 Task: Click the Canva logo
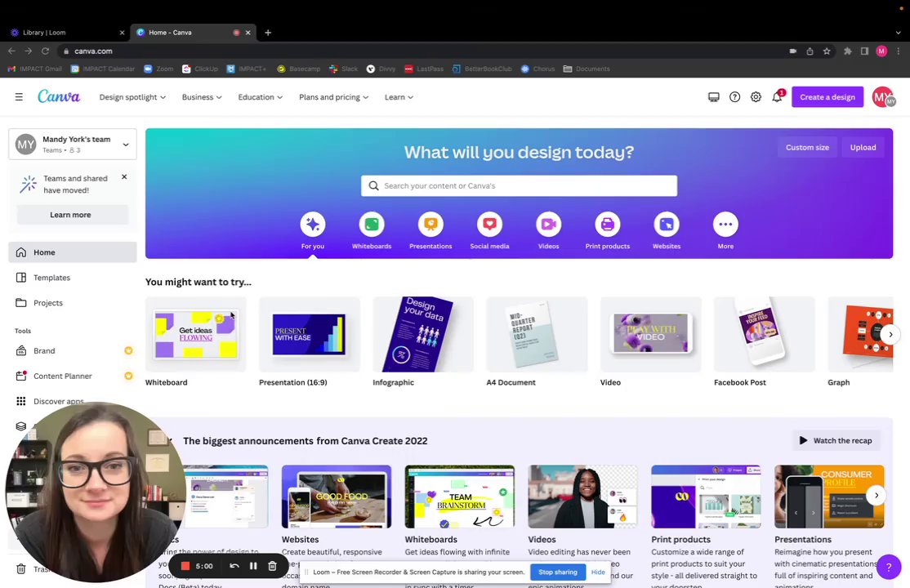(x=59, y=96)
